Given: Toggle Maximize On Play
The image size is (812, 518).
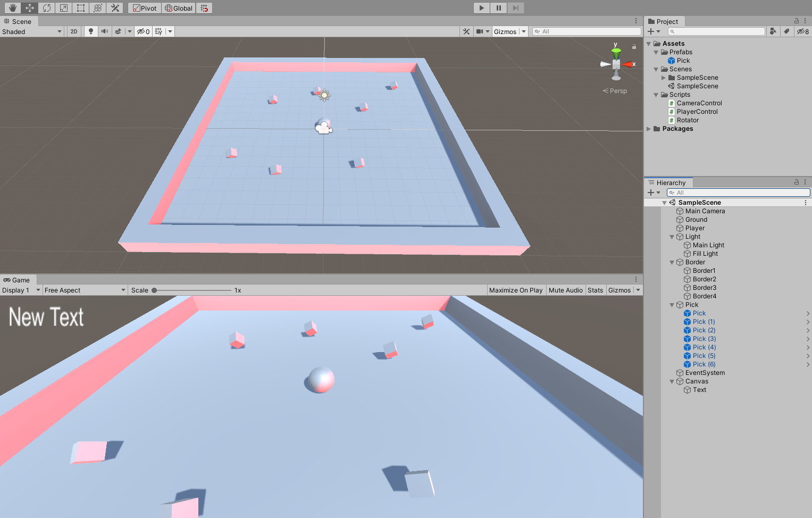Looking at the screenshot, I should point(515,290).
